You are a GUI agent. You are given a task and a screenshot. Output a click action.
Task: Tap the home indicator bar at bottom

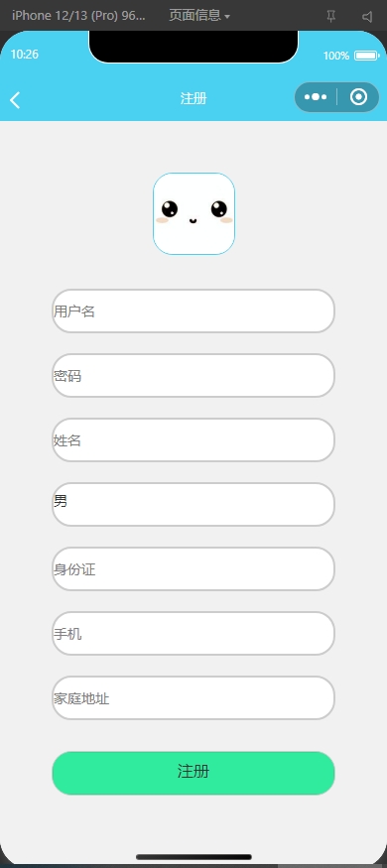tap(193, 857)
